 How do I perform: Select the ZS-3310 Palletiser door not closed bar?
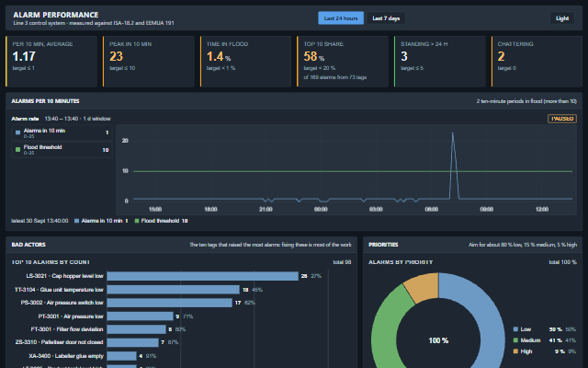(132, 342)
